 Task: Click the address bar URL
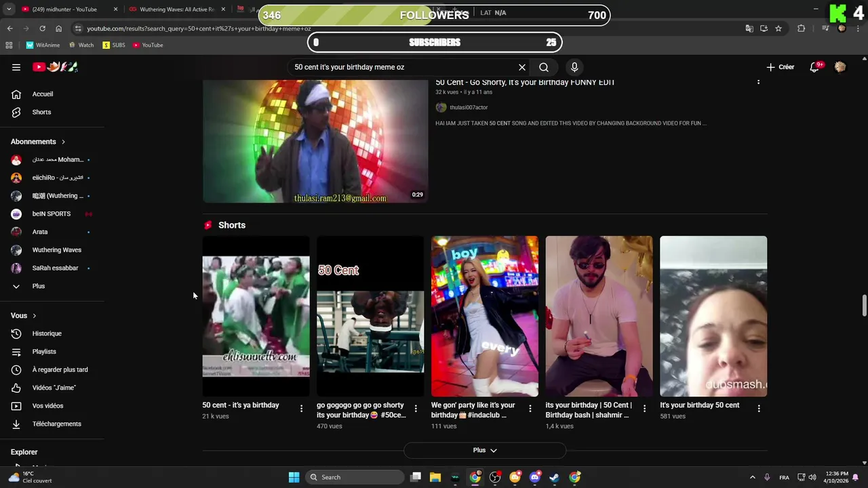pyautogui.click(x=199, y=28)
